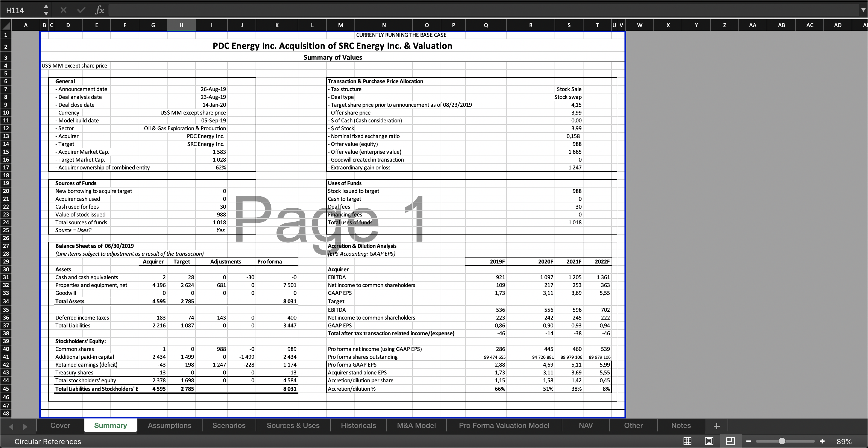Click Circular References in status bar

coord(48,442)
